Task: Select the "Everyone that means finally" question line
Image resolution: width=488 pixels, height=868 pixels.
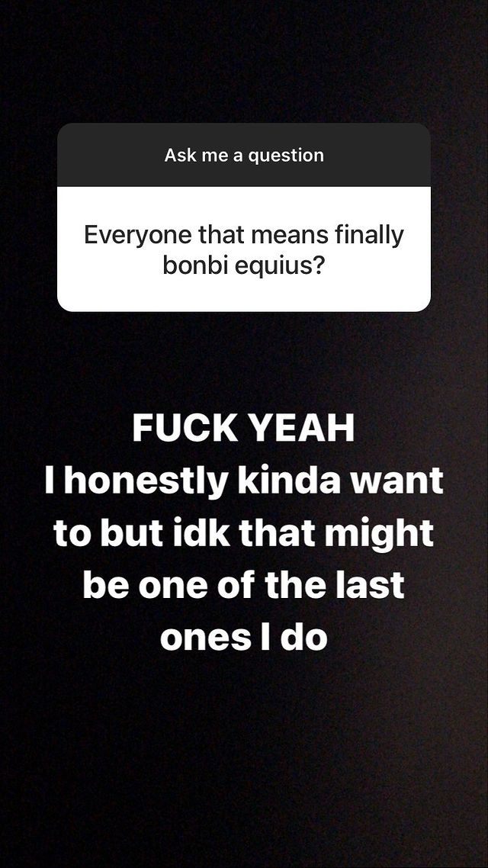Action: coord(244,236)
